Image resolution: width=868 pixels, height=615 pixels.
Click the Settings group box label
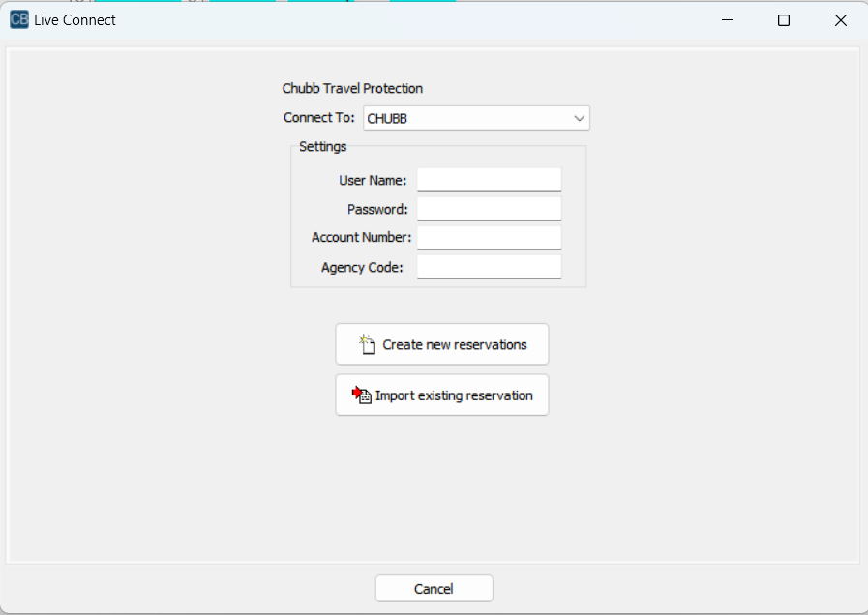click(322, 147)
